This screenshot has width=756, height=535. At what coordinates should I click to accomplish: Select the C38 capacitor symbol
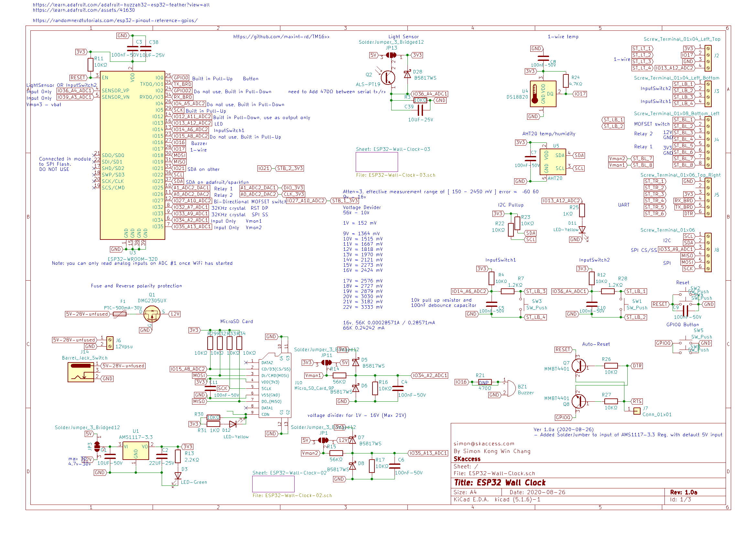click(146, 49)
